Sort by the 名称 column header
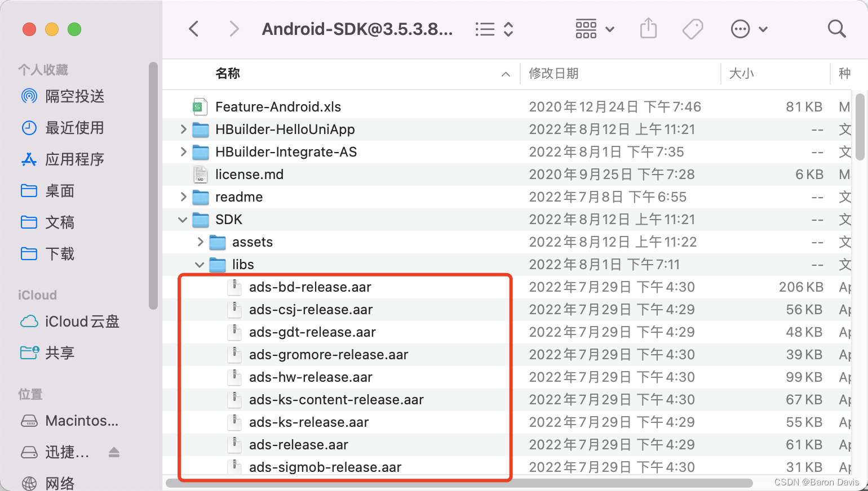The height and width of the screenshot is (491, 868). (228, 74)
